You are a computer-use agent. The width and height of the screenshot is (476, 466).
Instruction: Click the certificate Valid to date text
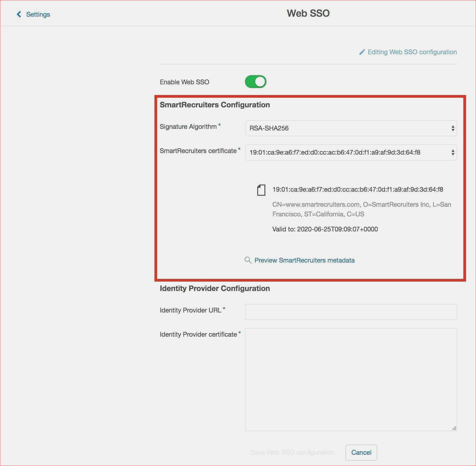pos(325,229)
